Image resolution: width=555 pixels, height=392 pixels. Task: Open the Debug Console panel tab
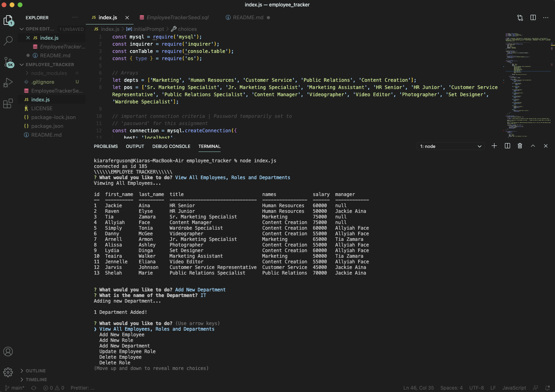[x=171, y=146]
